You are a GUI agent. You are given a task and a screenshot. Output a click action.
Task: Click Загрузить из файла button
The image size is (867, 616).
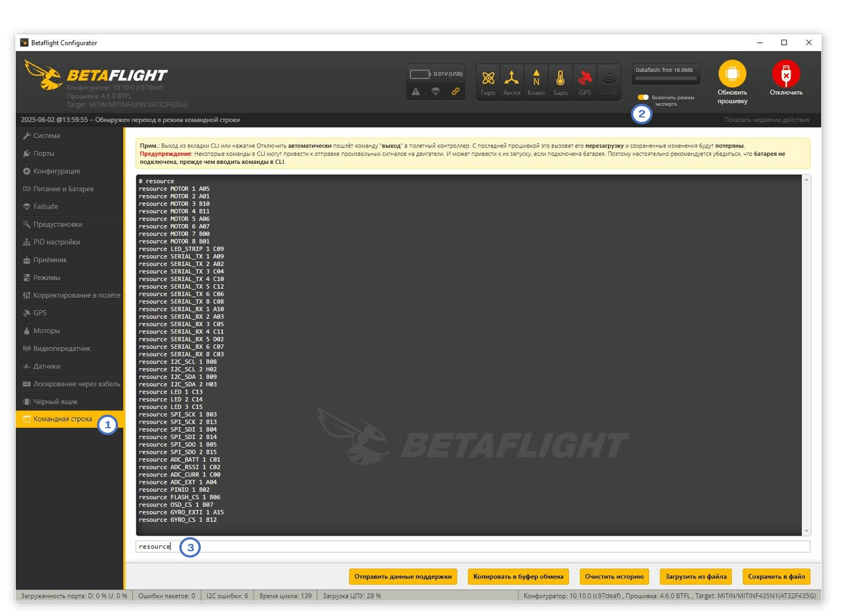click(696, 576)
